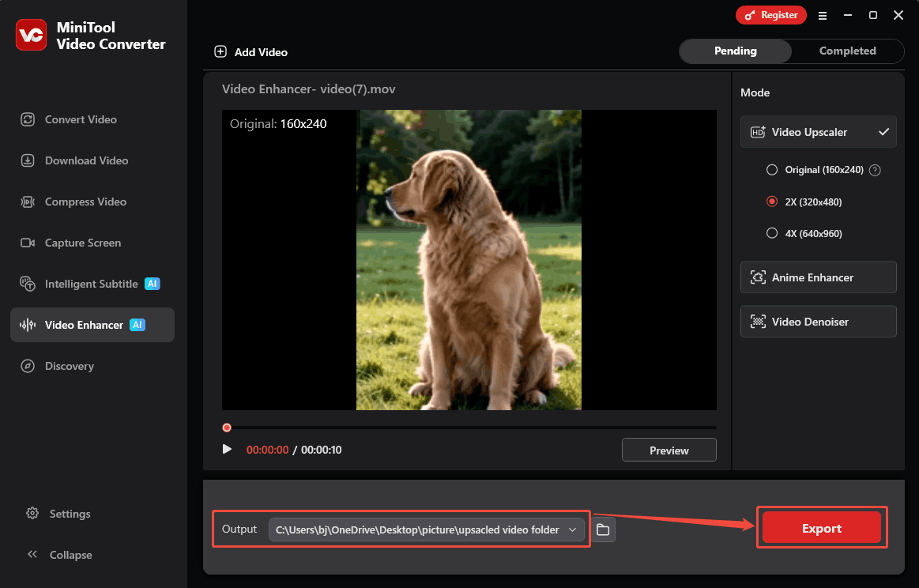The height and width of the screenshot is (588, 919).
Task: Select the Original (160x240) resolution option
Action: [x=772, y=169]
